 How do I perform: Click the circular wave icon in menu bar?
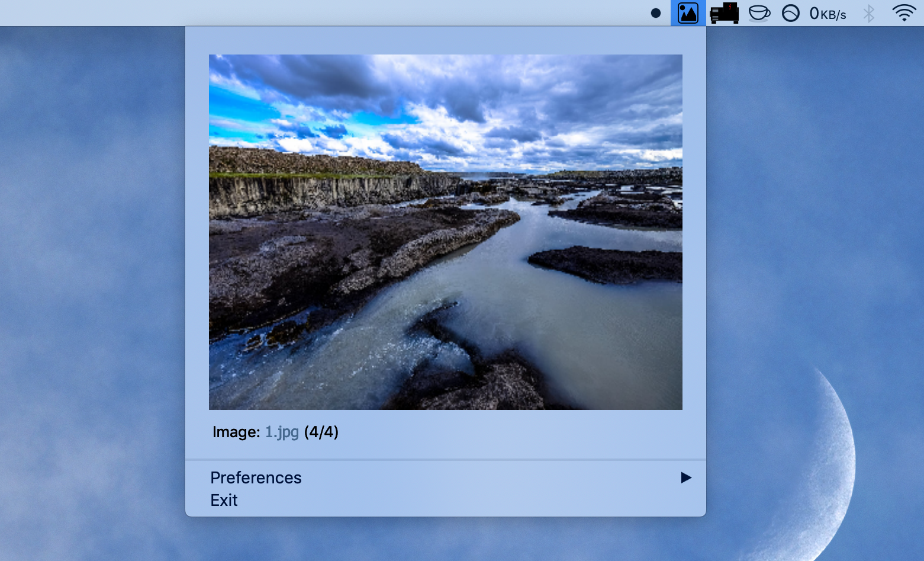pos(790,13)
